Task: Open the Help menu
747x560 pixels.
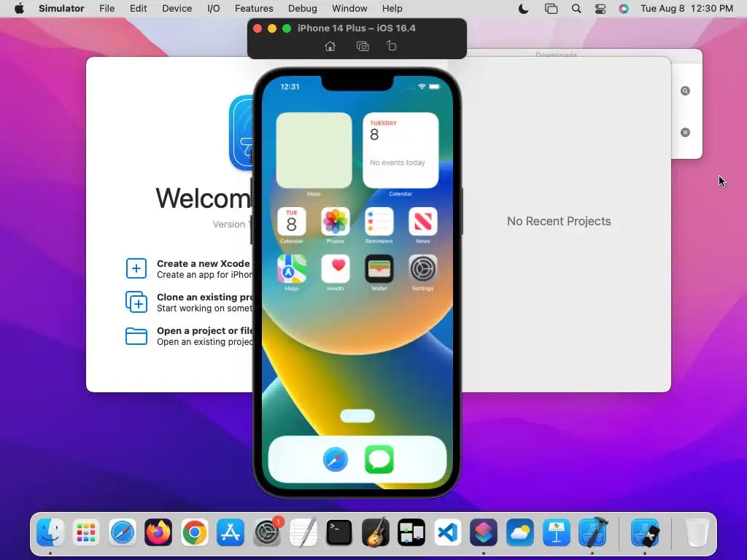Action: point(392,9)
